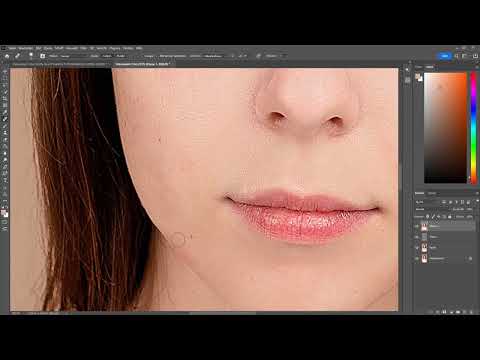The height and width of the screenshot is (360, 480).
Task: Select the Clone Stamp tool
Action: tap(5, 133)
